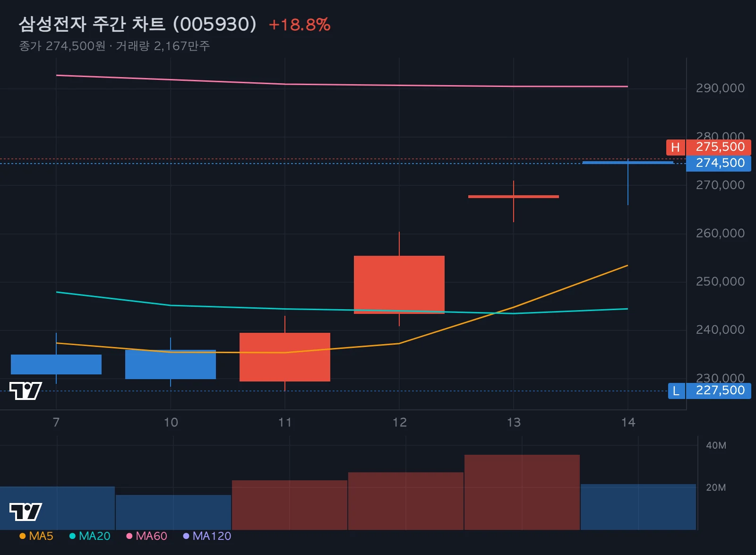This screenshot has width=756, height=555.
Task: Select the last blue volume bar
Action: 638,507
